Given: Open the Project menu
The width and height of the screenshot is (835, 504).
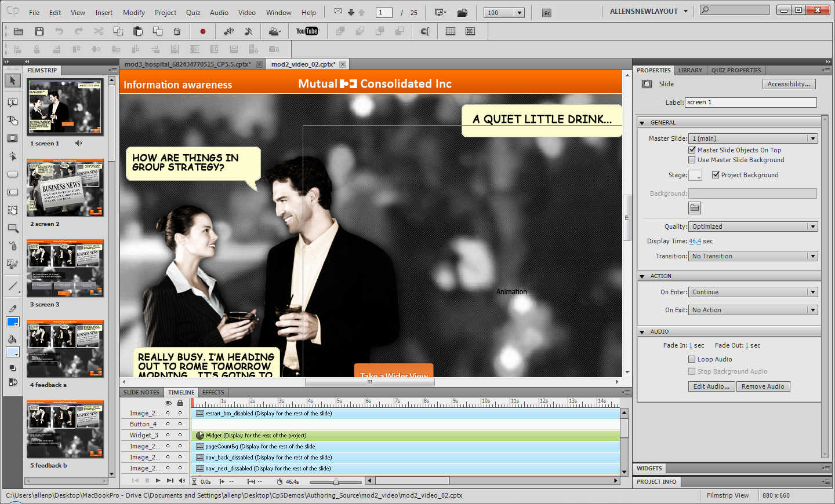Looking at the screenshot, I should pos(165,13).
